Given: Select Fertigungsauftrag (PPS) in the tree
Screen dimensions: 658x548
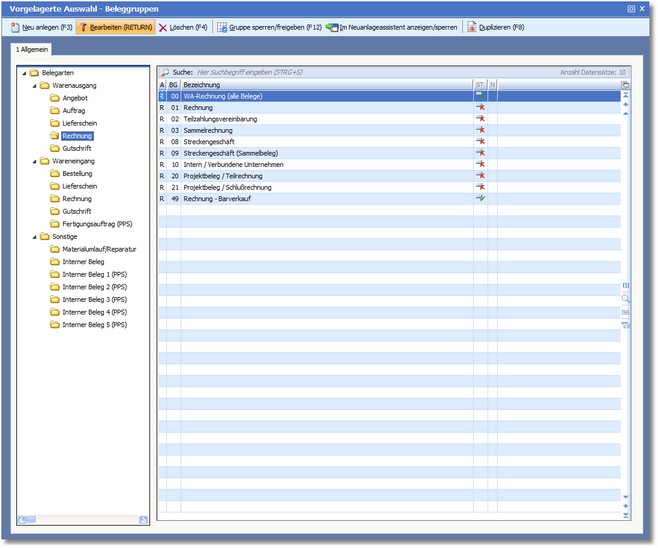Looking at the screenshot, I should [x=96, y=224].
